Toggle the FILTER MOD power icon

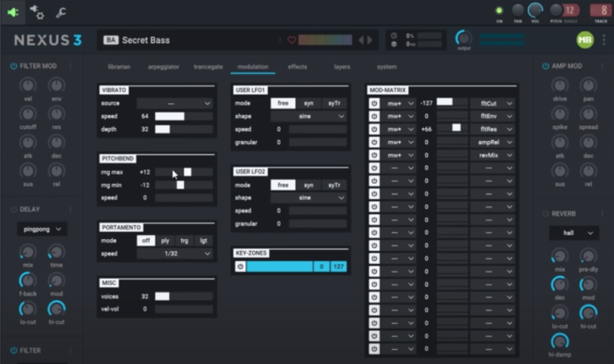13,66
